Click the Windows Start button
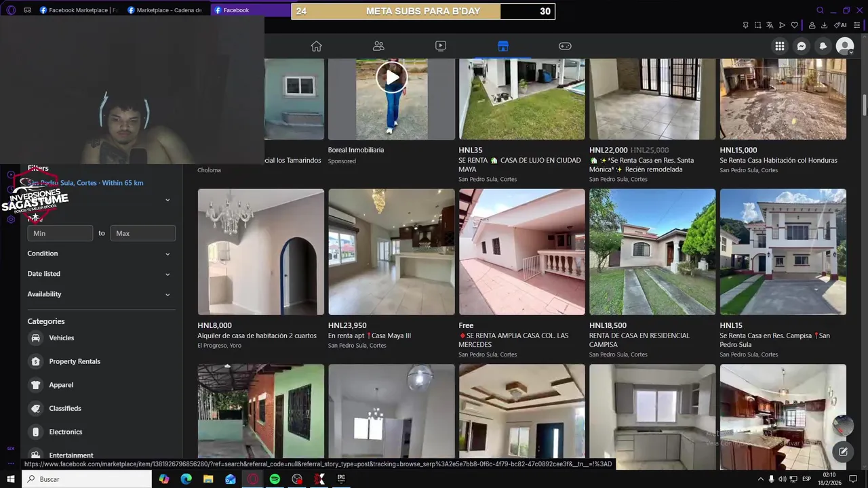Viewport: 868px width, 488px height. click(x=11, y=479)
